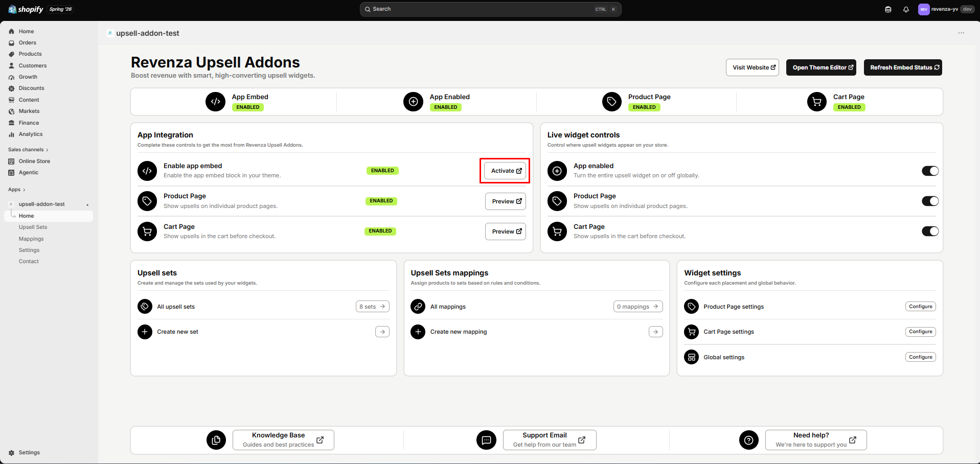Expand the Apps section in sidebar
This screenshot has width=980, height=464.
pyautogui.click(x=17, y=190)
